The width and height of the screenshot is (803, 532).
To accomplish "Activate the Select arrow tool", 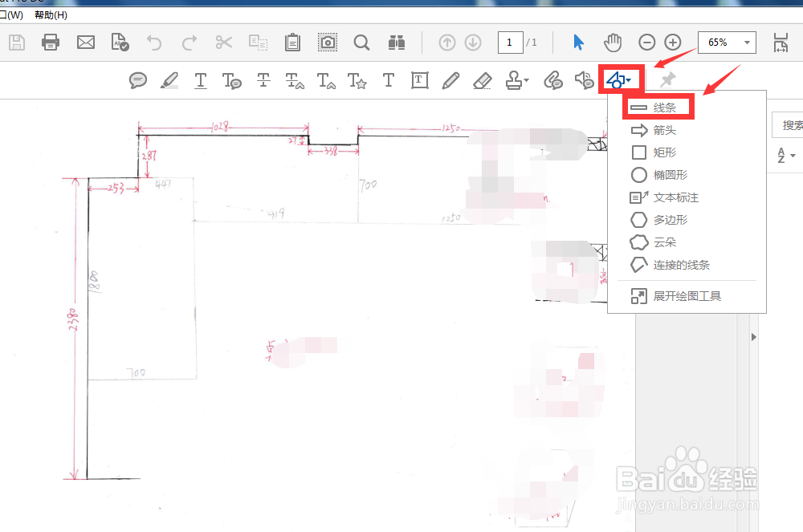I will 578,42.
